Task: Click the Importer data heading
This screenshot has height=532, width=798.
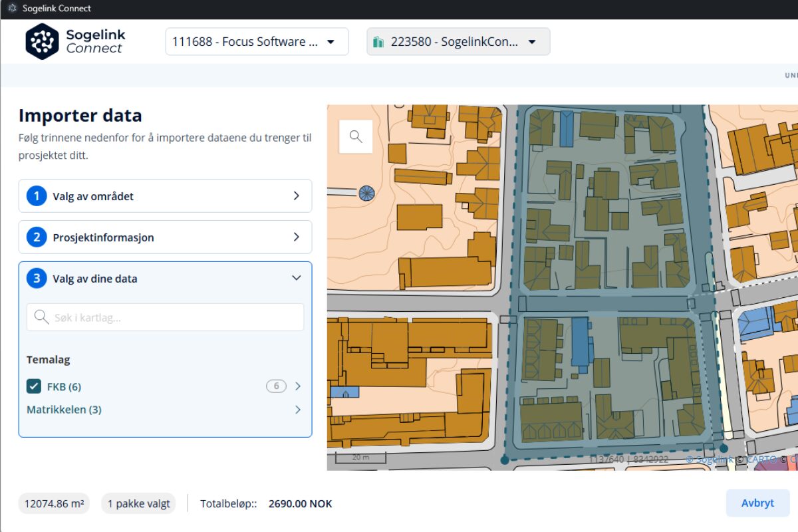Action: 80,115
